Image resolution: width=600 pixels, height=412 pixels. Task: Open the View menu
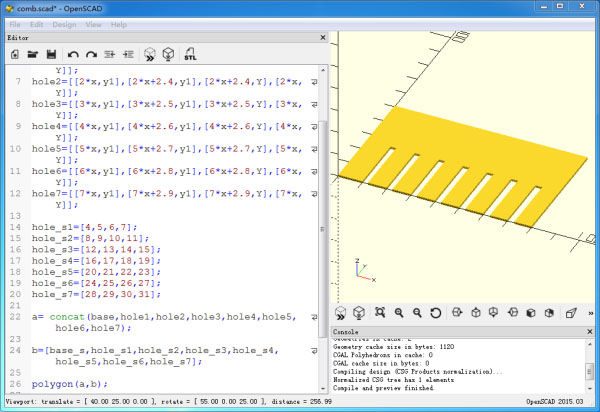coord(92,23)
